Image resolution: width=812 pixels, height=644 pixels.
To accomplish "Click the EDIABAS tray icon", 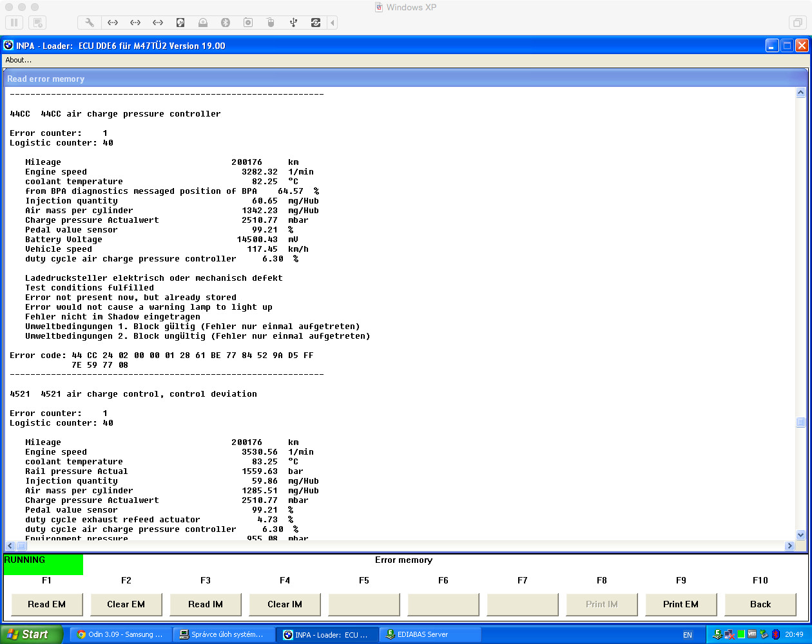I will (x=718, y=634).
